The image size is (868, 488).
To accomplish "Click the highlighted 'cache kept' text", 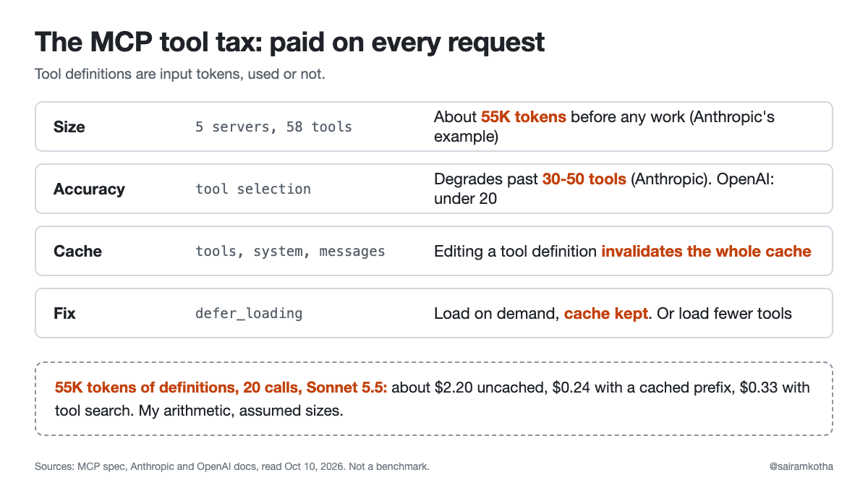I will tap(606, 313).
